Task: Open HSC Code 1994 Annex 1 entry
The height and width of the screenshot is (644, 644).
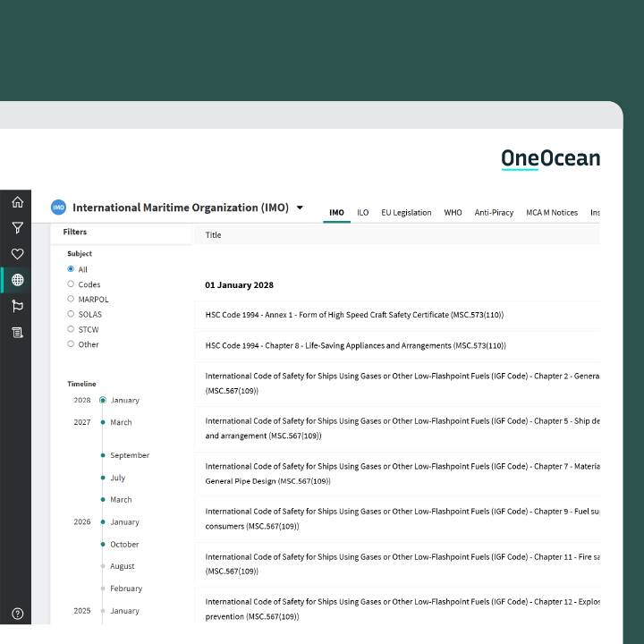Action: coord(354,315)
